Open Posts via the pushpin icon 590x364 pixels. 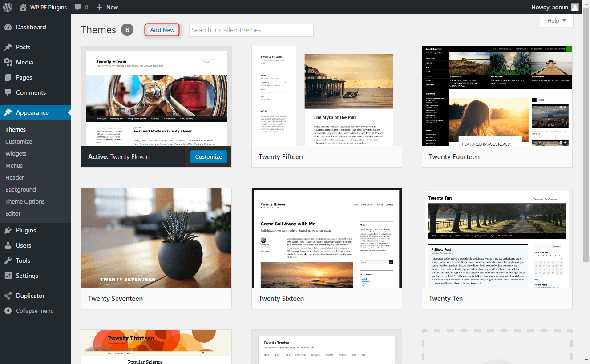click(x=8, y=47)
